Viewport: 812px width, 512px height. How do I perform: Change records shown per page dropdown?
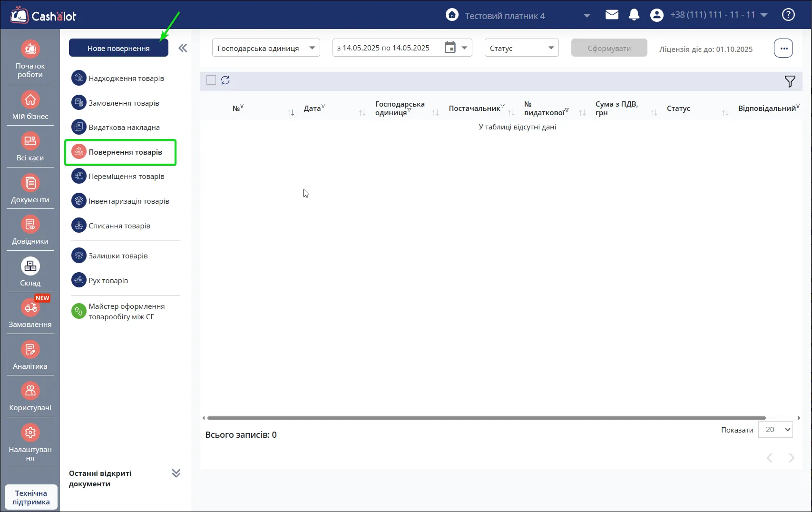point(775,430)
